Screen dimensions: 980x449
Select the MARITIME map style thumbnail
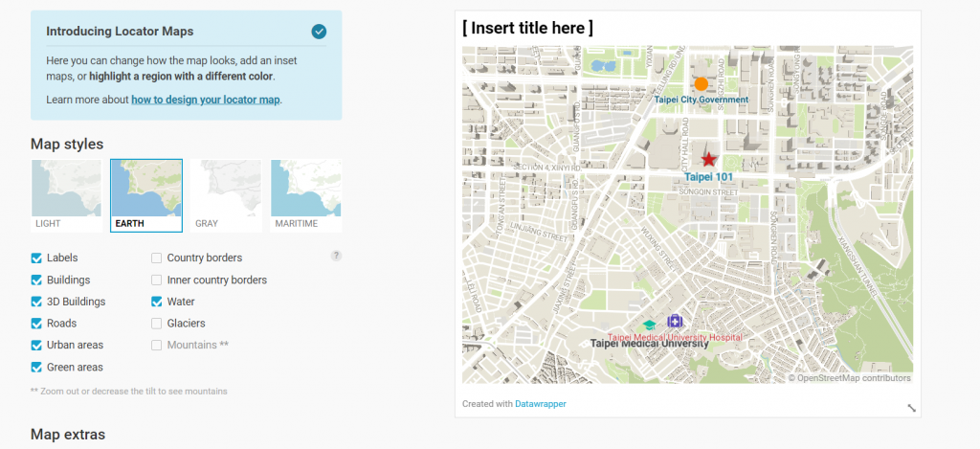point(306,195)
